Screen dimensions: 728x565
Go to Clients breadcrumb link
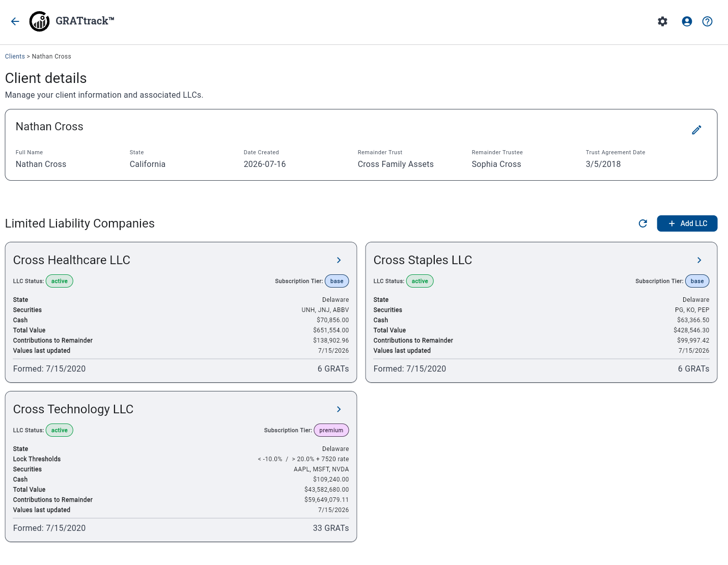[x=15, y=56]
